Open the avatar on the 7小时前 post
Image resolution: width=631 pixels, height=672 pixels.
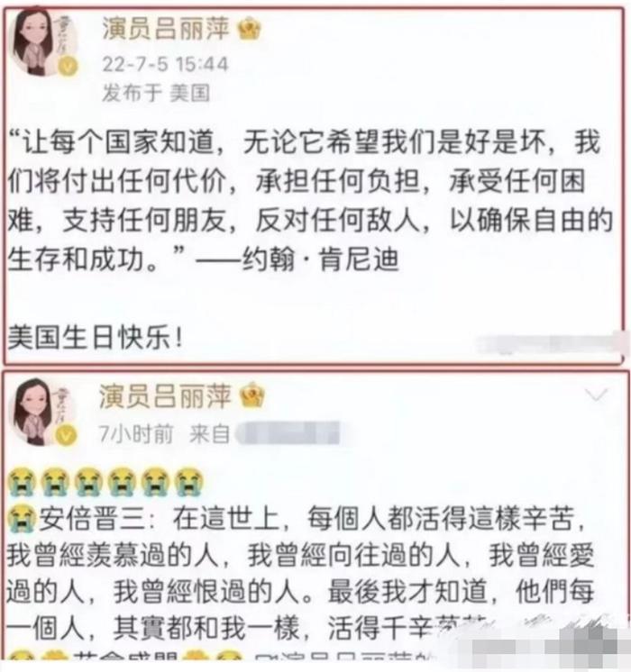(42, 412)
